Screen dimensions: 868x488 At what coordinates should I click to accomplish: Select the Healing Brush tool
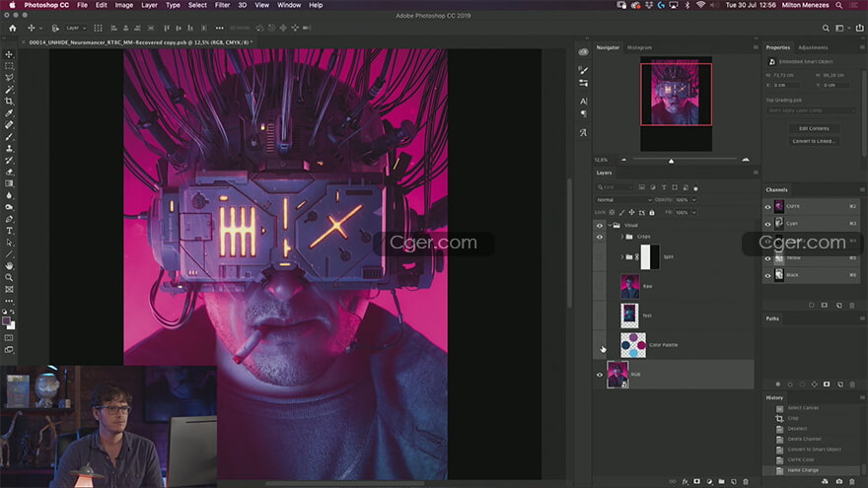coord(9,125)
